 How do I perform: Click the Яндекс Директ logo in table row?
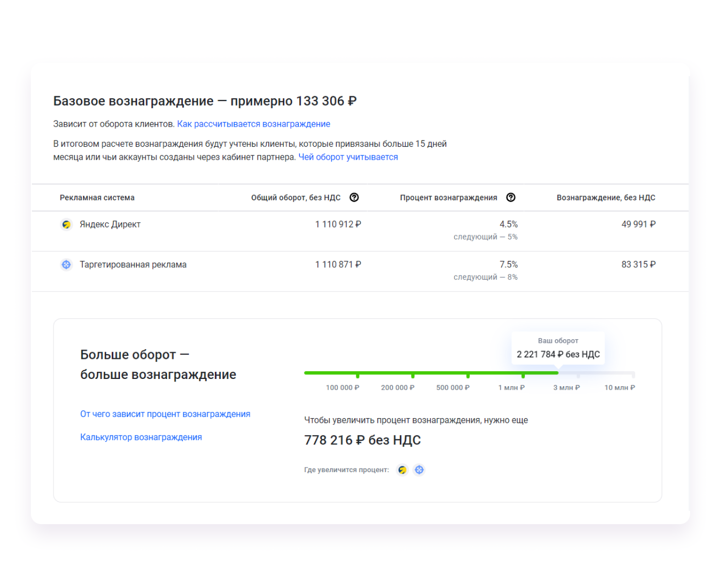tap(66, 224)
